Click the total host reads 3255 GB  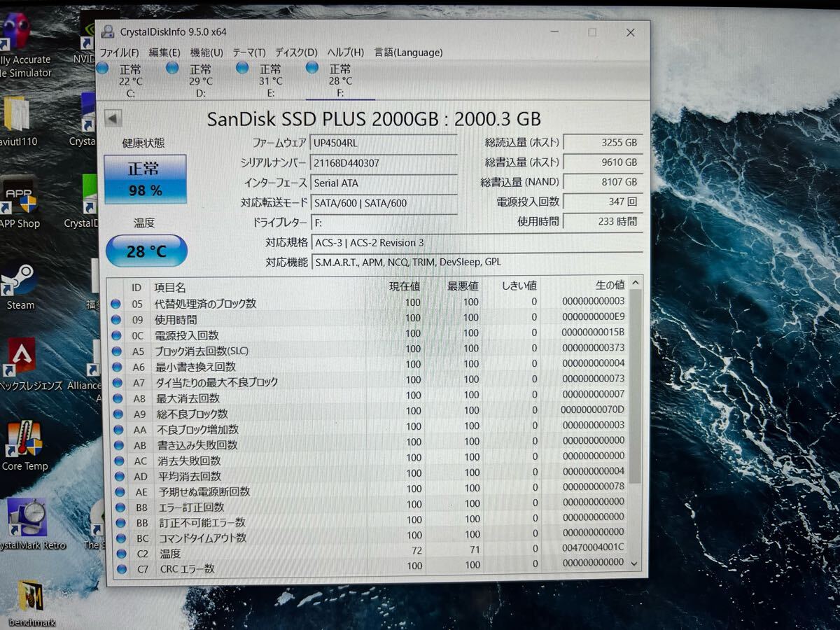click(603, 142)
